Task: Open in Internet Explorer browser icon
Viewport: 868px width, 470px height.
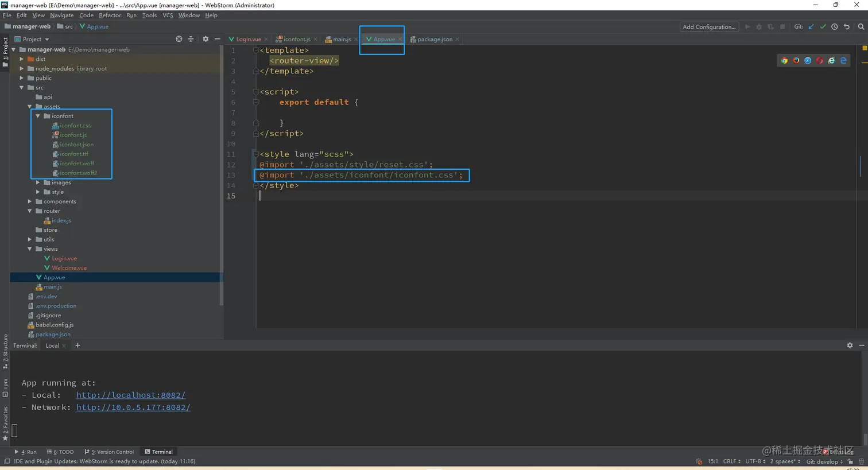Action: (831, 60)
